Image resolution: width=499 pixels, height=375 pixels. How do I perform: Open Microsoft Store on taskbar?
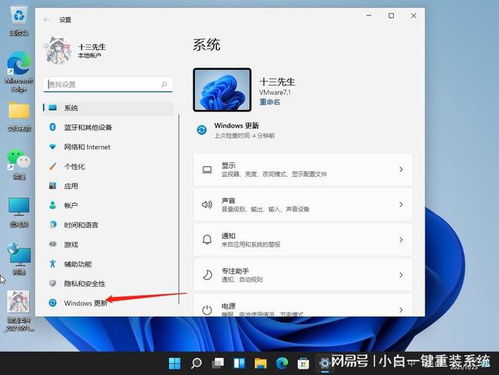[x=303, y=363]
